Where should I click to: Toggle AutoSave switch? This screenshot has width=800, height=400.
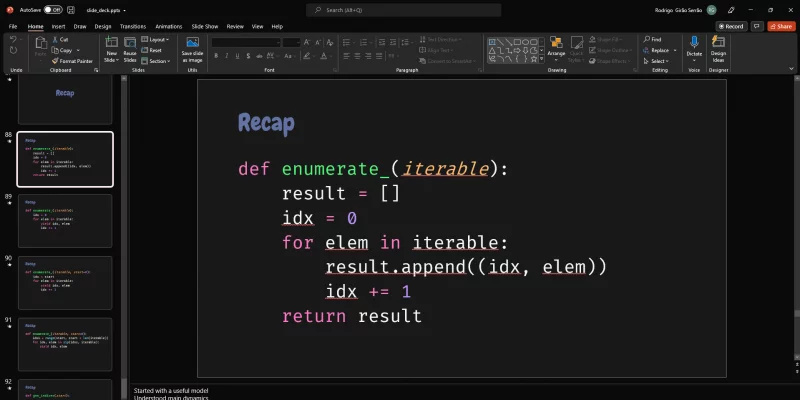pyautogui.click(x=53, y=10)
